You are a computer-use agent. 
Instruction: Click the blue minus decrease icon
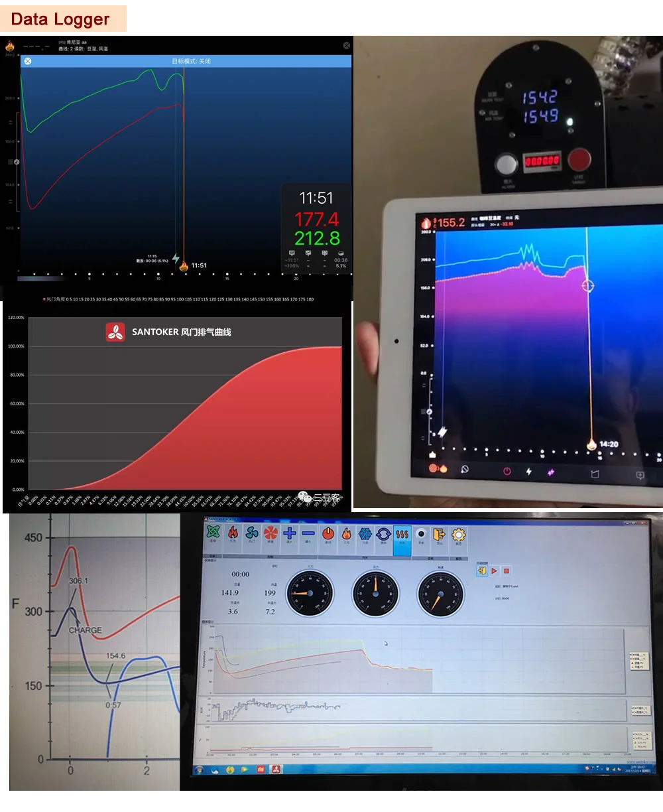click(308, 533)
